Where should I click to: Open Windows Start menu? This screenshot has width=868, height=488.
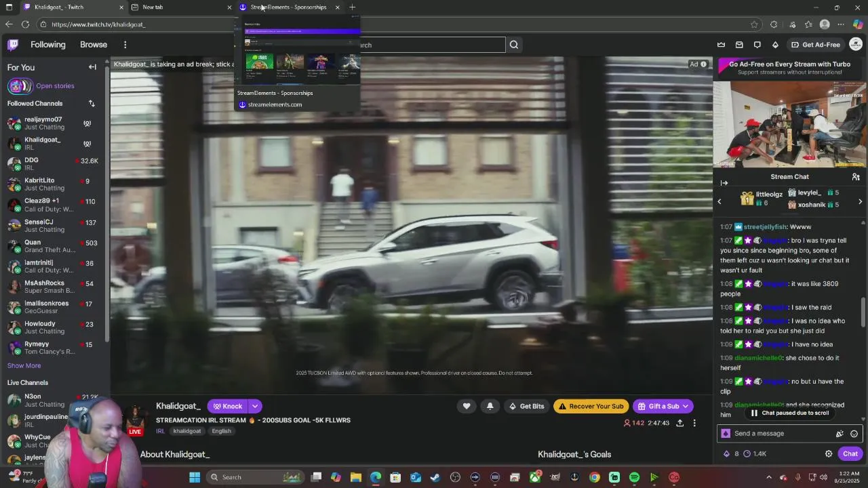tap(195, 477)
